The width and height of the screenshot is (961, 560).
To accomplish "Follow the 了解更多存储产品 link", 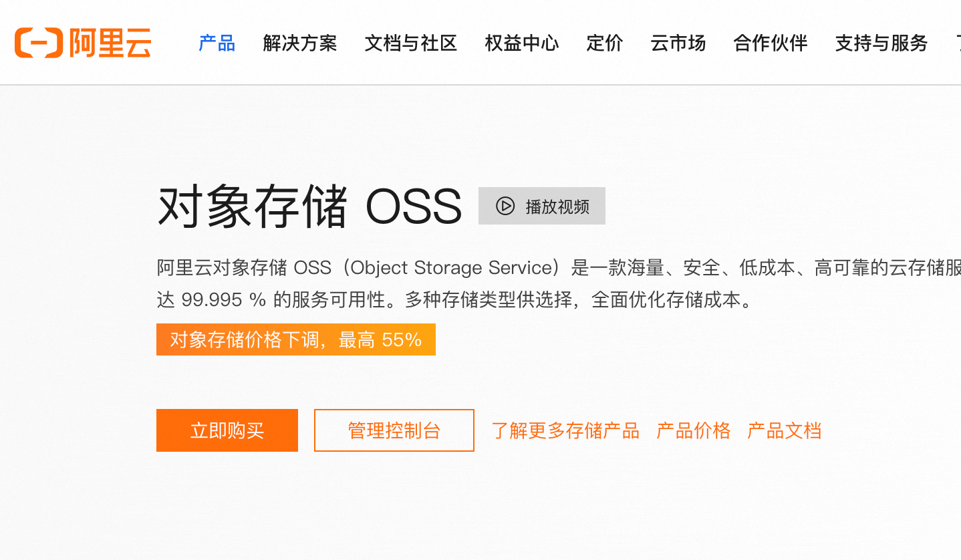I will 565,430.
